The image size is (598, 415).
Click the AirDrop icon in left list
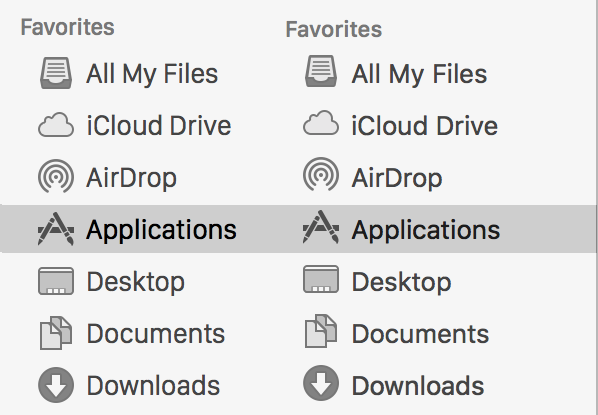pos(56,176)
